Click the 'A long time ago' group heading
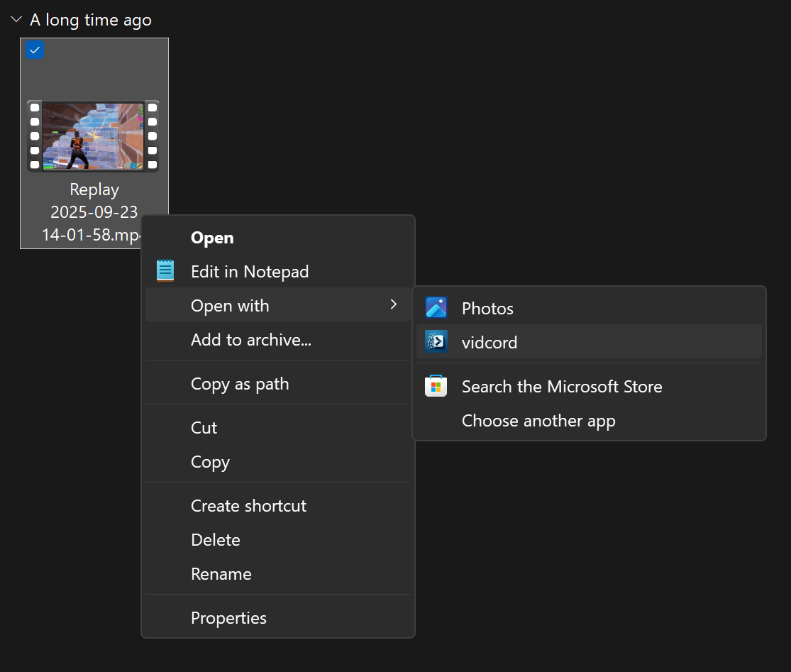Screen dimensions: 791x672 coord(91,20)
